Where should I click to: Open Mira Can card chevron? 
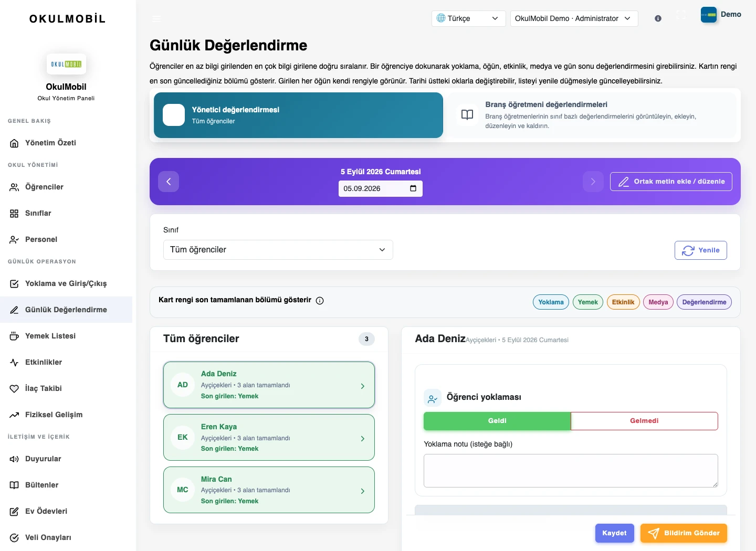click(363, 491)
